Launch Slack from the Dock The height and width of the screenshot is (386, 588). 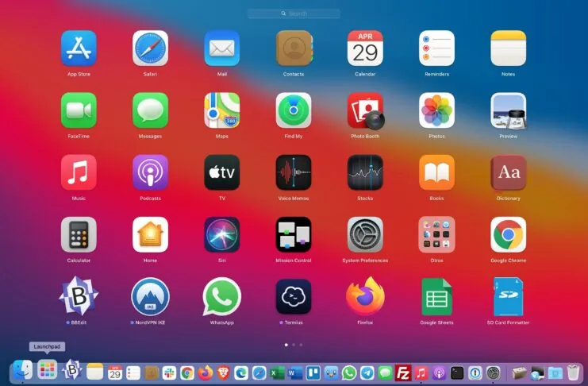[169, 372]
